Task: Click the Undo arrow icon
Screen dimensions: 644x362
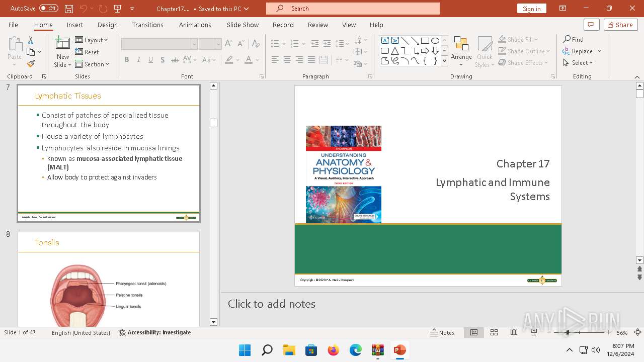Action: point(84,9)
